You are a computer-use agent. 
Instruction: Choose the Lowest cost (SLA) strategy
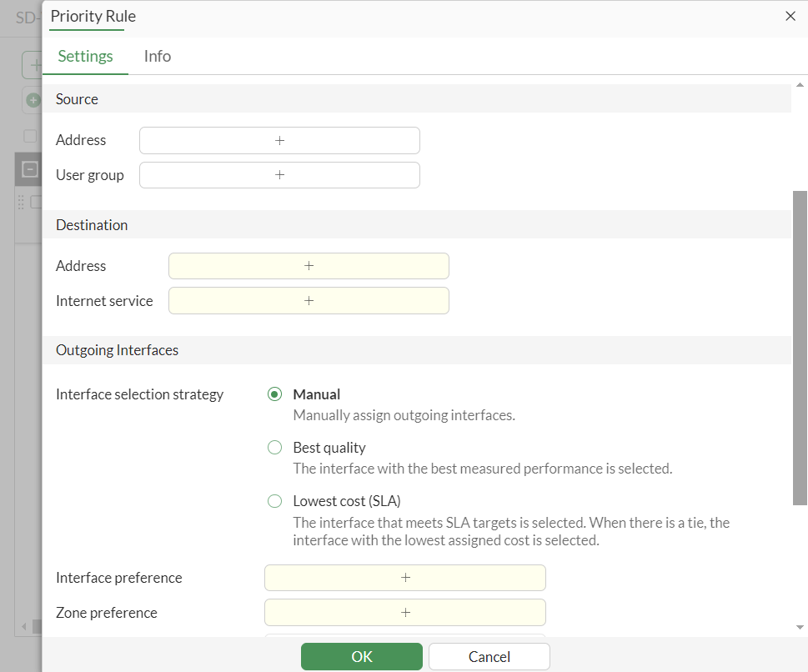(x=275, y=502)
